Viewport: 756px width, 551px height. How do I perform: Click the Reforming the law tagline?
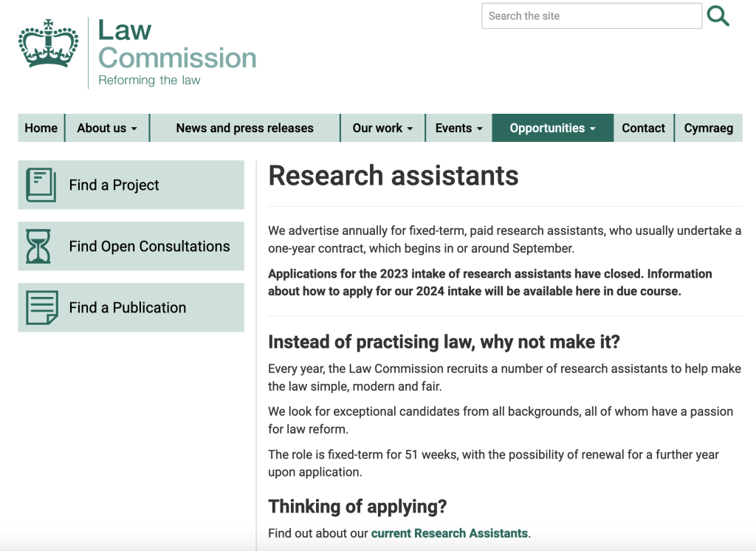pos(149,81)
